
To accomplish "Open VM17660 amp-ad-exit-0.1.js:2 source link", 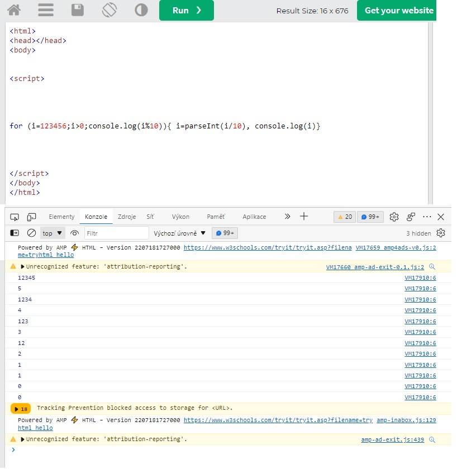I will 375,267.
